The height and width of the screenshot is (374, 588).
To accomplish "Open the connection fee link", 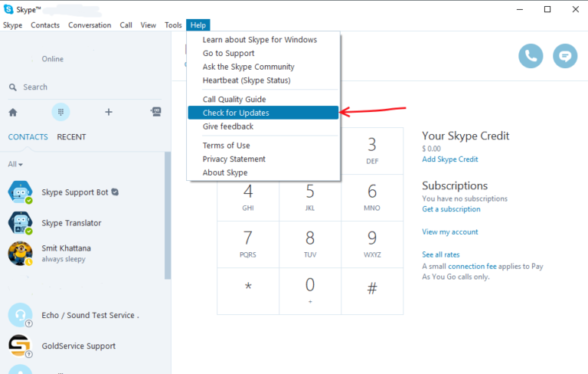I will [x=472, y=266].
